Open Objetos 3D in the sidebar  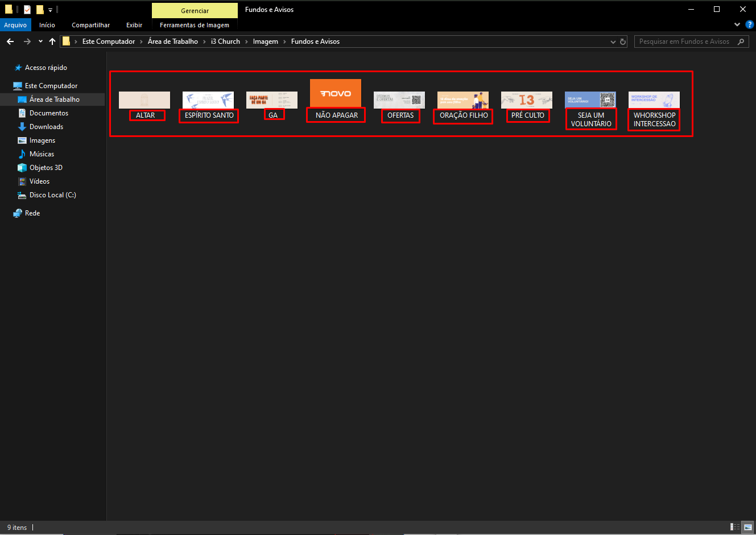pyautogui.click(x=46, y=168)
